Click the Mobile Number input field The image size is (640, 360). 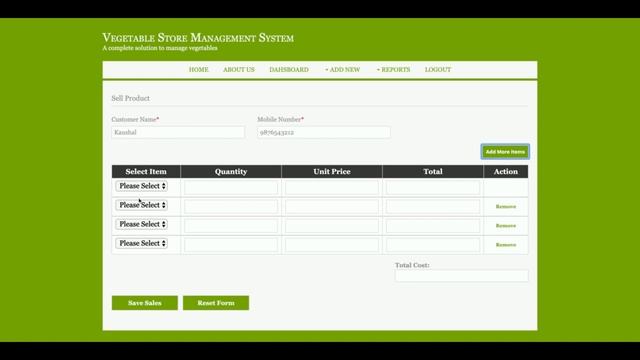coord(324,132)
